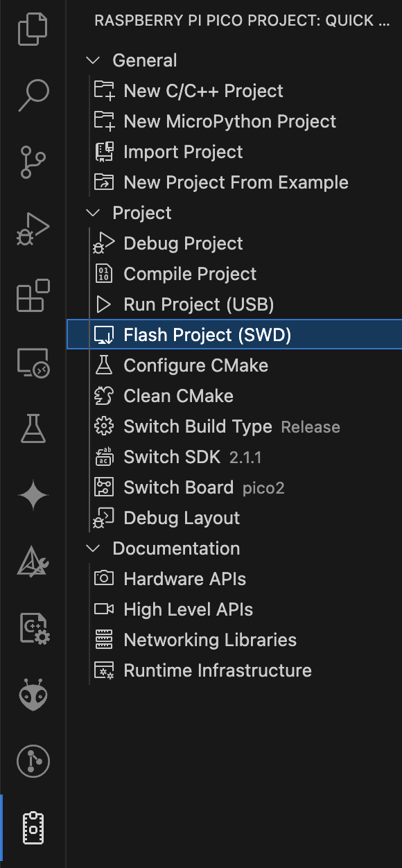Open the Testing flask icon
This screenshot has height=868, width=402.
coord(33,428)
